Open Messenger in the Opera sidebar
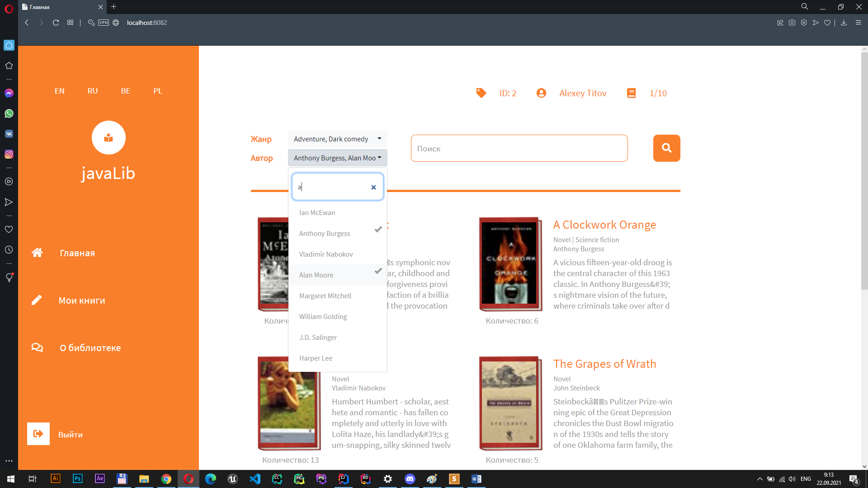The image size is (868, 488). [x=9, y=93]
